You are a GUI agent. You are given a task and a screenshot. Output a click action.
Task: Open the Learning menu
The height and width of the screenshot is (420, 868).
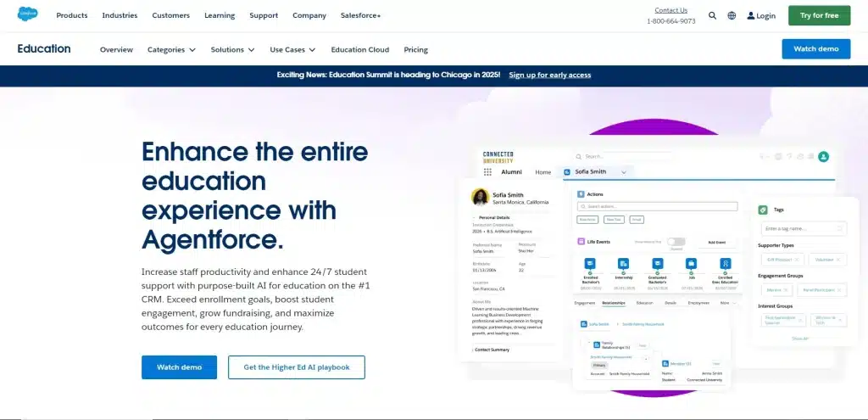[x=220, y=15]
